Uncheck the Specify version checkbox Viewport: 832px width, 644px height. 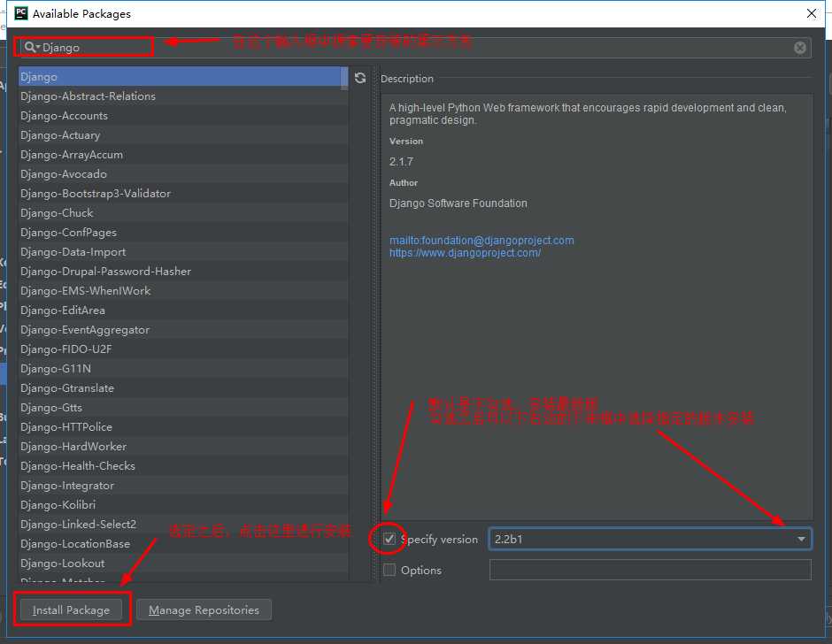tap(389, 539)
